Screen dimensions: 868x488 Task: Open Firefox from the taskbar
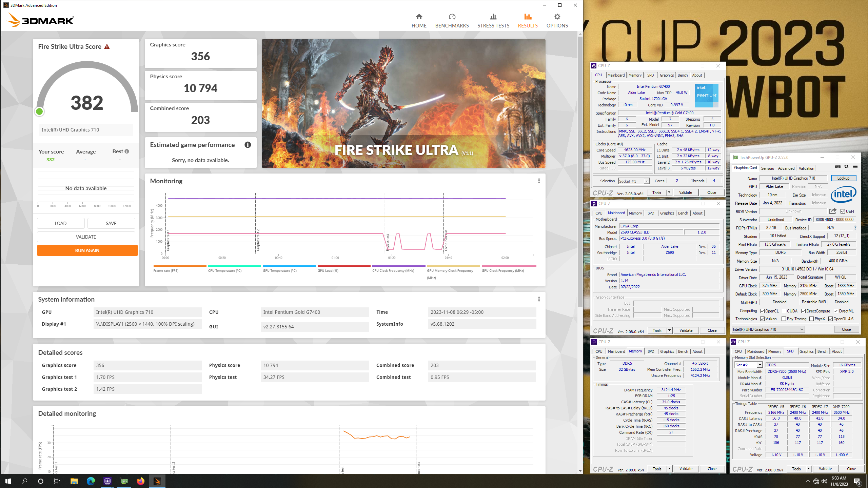(141, 481)
